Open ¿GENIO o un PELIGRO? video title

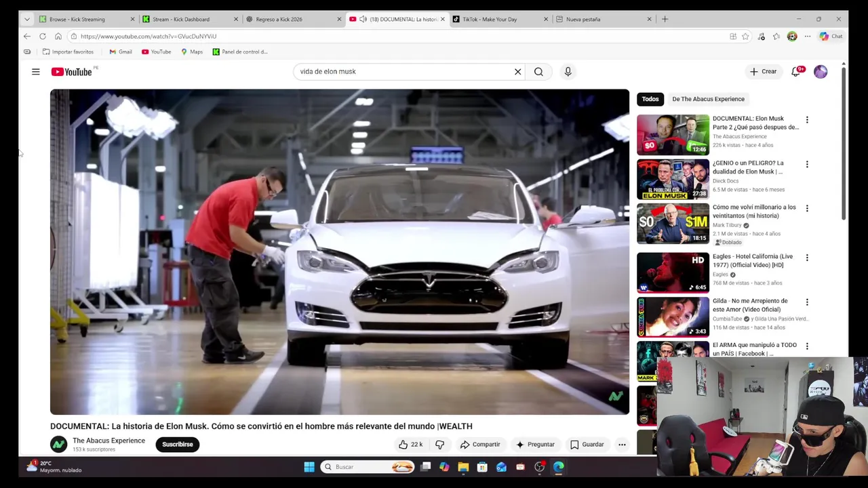tap(748, 167)
